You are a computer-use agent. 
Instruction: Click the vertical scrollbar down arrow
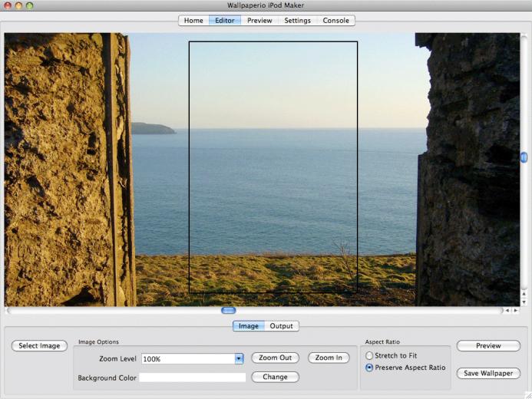[x=524, y=301]
